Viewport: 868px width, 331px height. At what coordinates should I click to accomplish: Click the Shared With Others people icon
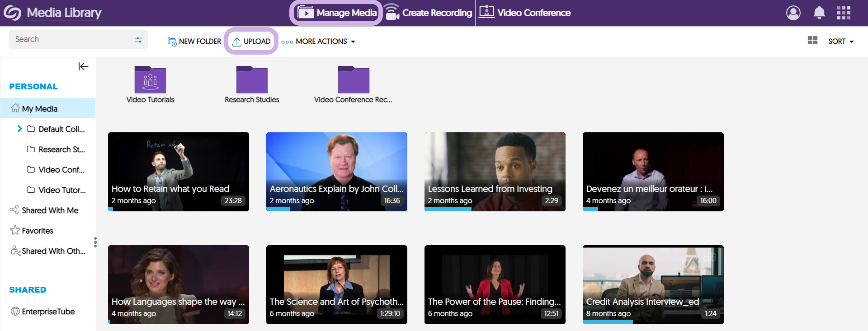pyautogui.click(x=15, y=251)
